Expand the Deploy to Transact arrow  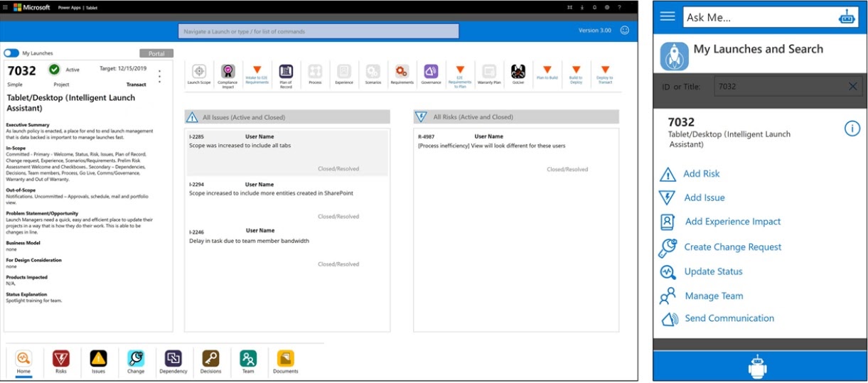click(x=605, y=70)
